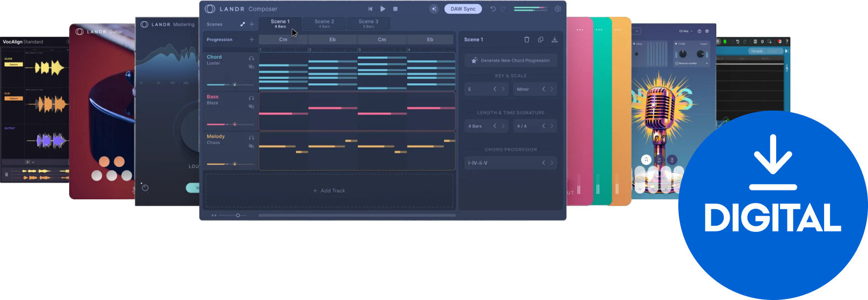Add a chord to the Progression row
Viewport: 868px width, 300px height.
tap(251, 39)
